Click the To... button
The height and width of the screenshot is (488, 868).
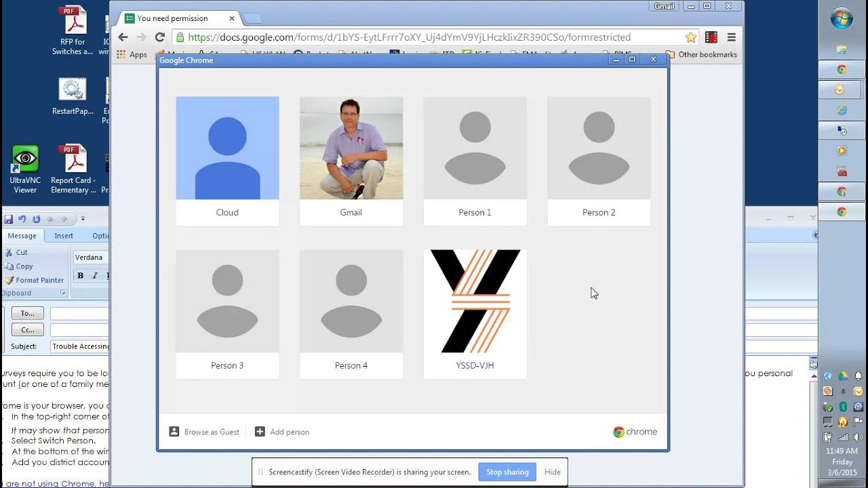(x=28, y=313)
